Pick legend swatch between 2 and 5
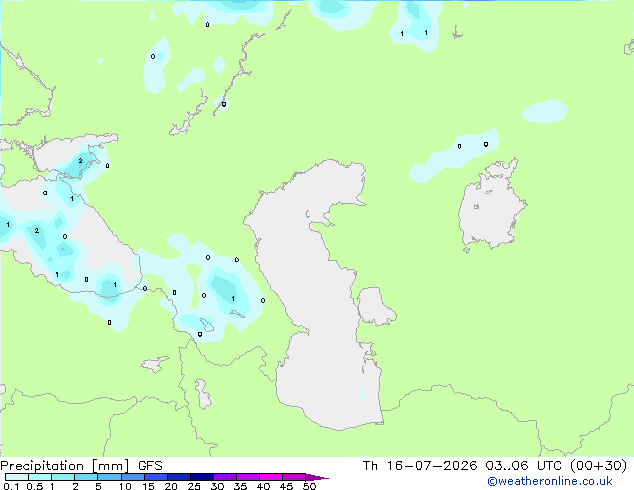This screenshot has width=634, height=490. [86, 477]
